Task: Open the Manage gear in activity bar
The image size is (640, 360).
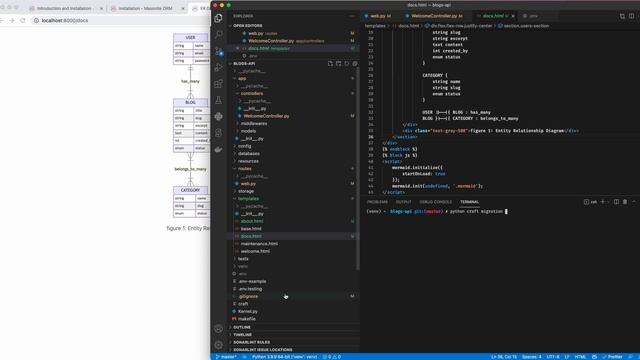Action: pyautogui.click(x=218, y=345)
